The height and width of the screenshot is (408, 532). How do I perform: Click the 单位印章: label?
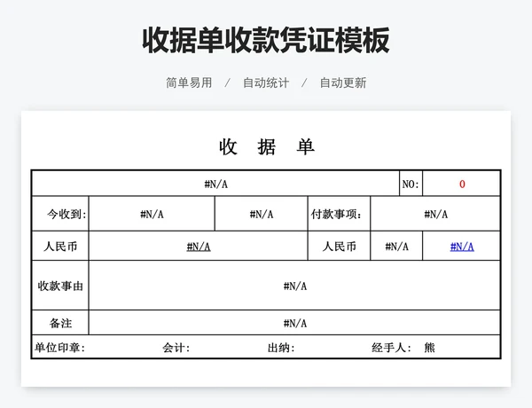pyautogui.click(x=59, y=347)
